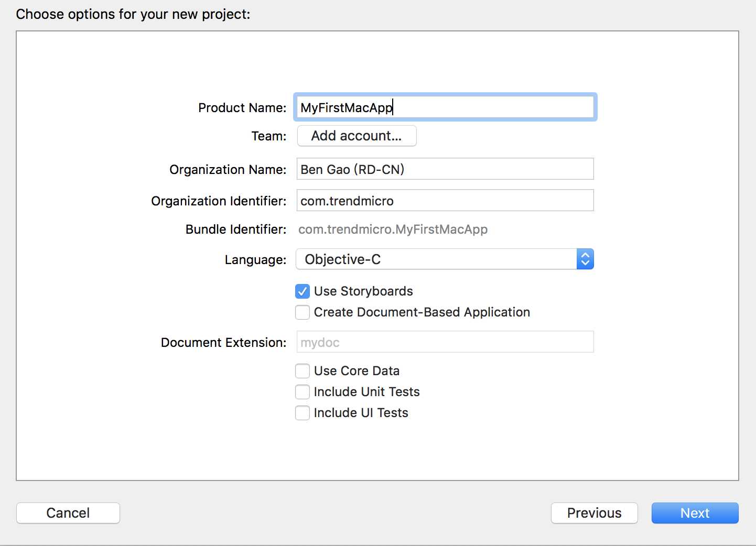Click the Bundle Identifier label
756x546 pixels.
tap(236, 230)
